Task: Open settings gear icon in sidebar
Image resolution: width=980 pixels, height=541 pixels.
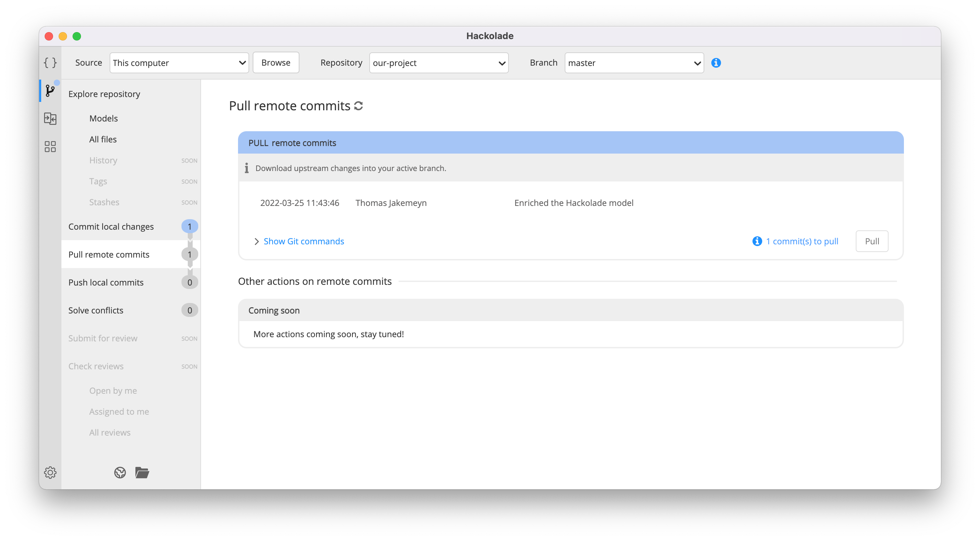Action: point(50,473)
